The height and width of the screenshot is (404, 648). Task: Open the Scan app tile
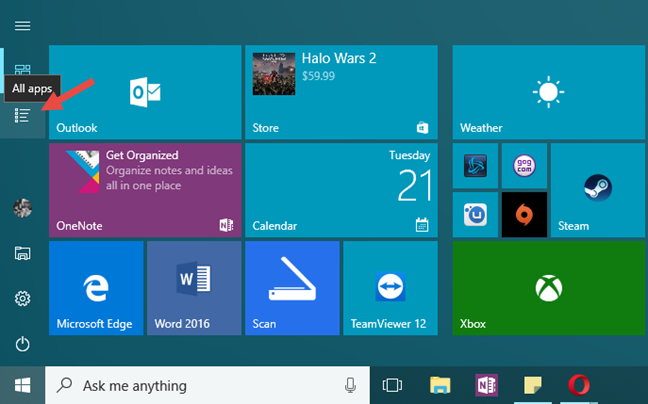point(292,288)
